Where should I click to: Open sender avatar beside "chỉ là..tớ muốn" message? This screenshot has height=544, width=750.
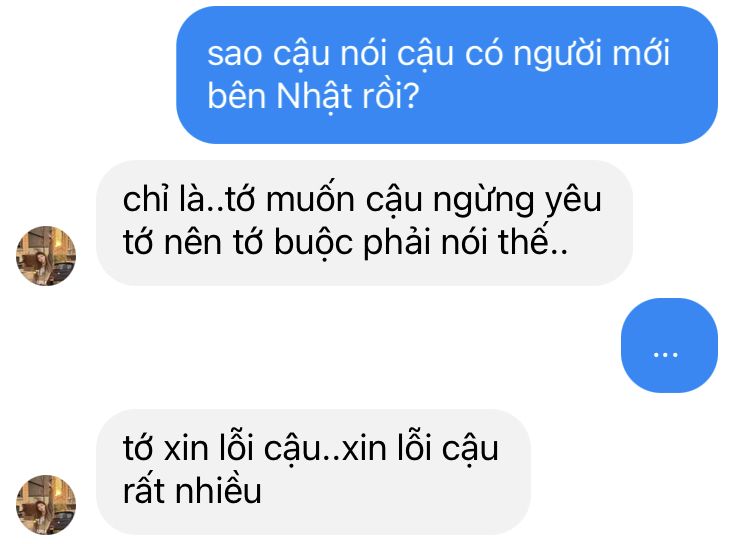pyautogui.click(x=46, y=256)
